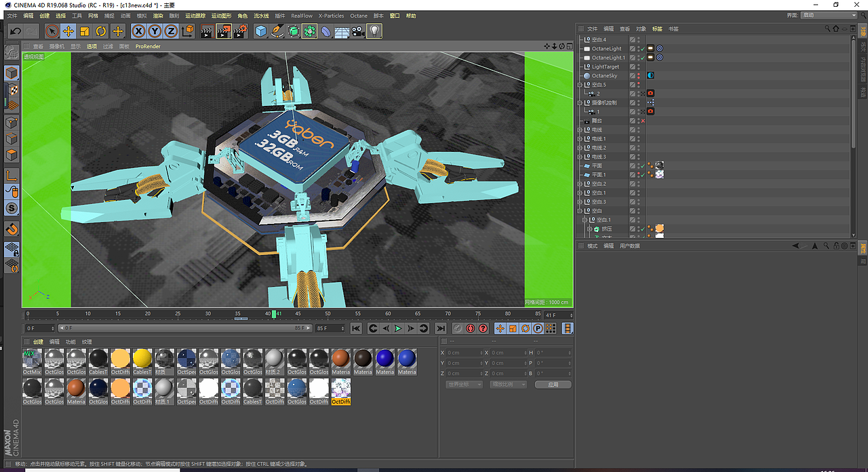Switch to the 标签 menu in object manager
Screen dimensions: 868x472
click(x=657, y=28)
